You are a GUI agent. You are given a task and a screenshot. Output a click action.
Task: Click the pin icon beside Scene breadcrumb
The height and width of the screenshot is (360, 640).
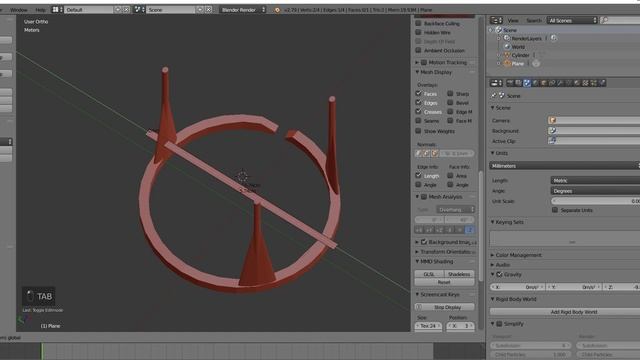494,96
